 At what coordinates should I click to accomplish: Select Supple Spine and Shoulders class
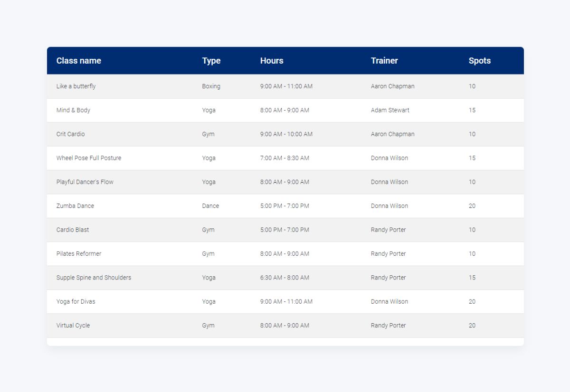[94, 278]
